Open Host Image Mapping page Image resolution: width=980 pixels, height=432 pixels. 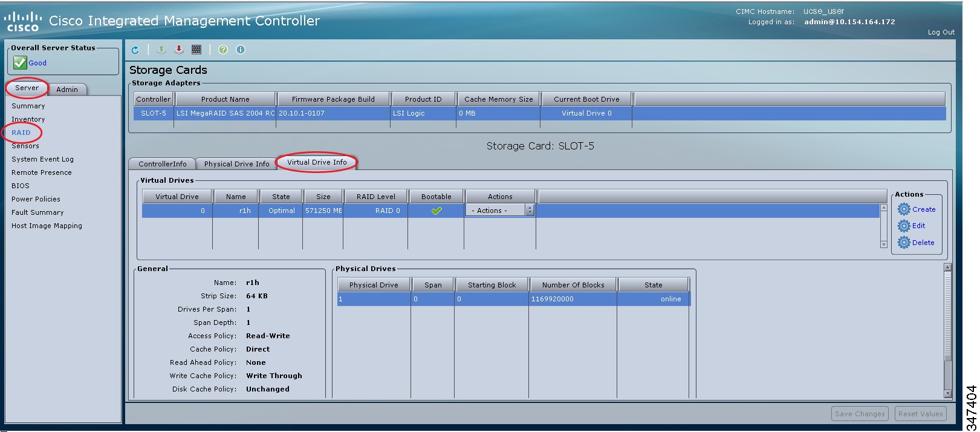coord(47,226)
